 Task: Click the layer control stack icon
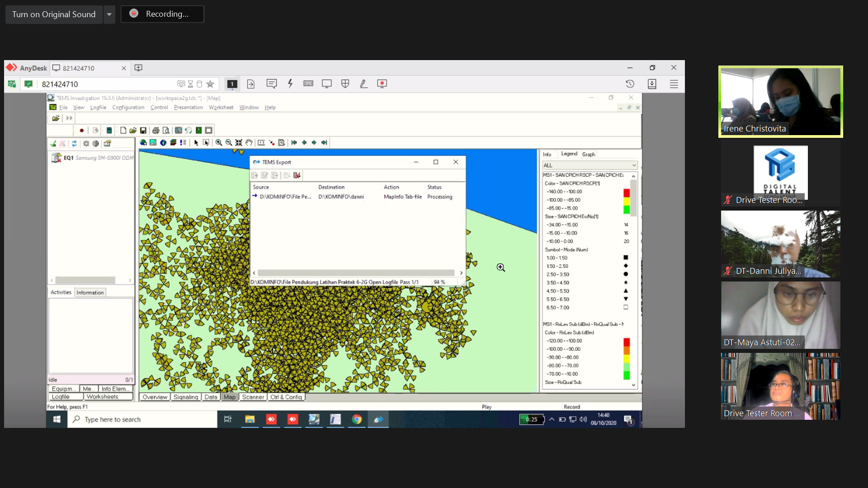[173, 143]
